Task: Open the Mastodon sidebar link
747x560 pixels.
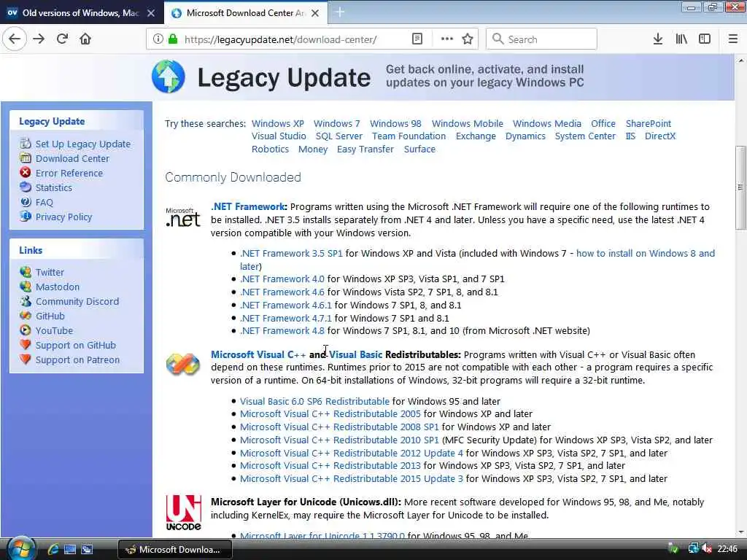Action: (x=58, y=287)
